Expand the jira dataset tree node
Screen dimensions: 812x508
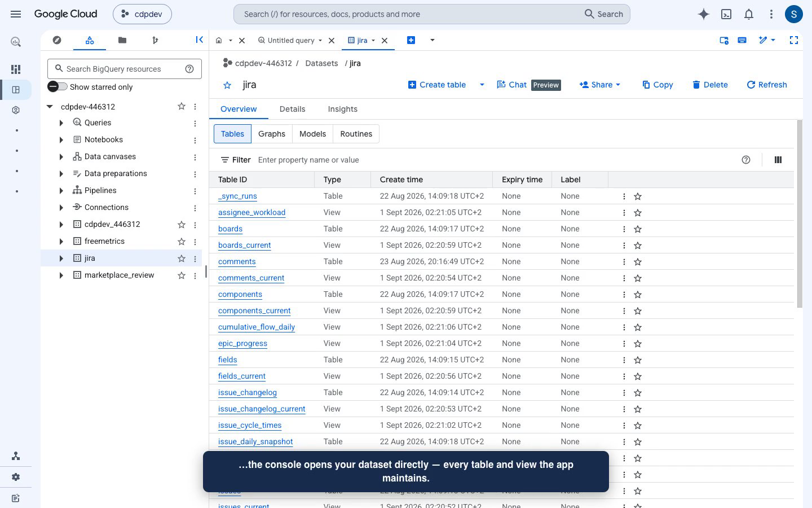(x=61, y=259)
